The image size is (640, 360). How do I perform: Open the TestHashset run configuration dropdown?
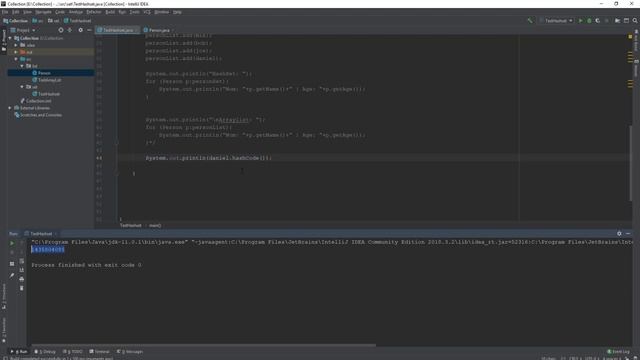[556, 20]
